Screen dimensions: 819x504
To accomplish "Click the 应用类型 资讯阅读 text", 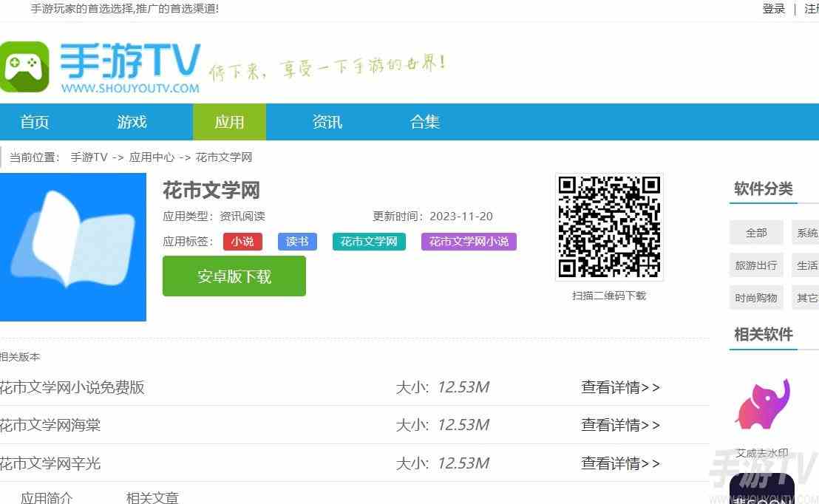I will 214,217.
